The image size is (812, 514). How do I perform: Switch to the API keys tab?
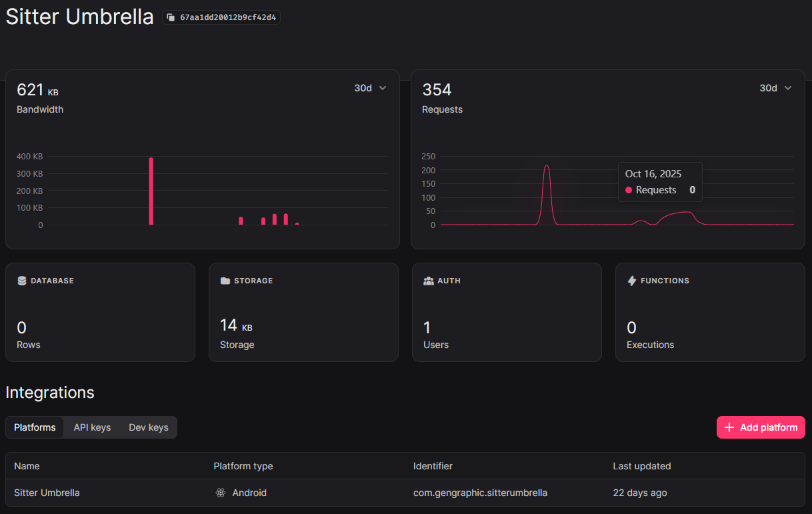point(92,427)
